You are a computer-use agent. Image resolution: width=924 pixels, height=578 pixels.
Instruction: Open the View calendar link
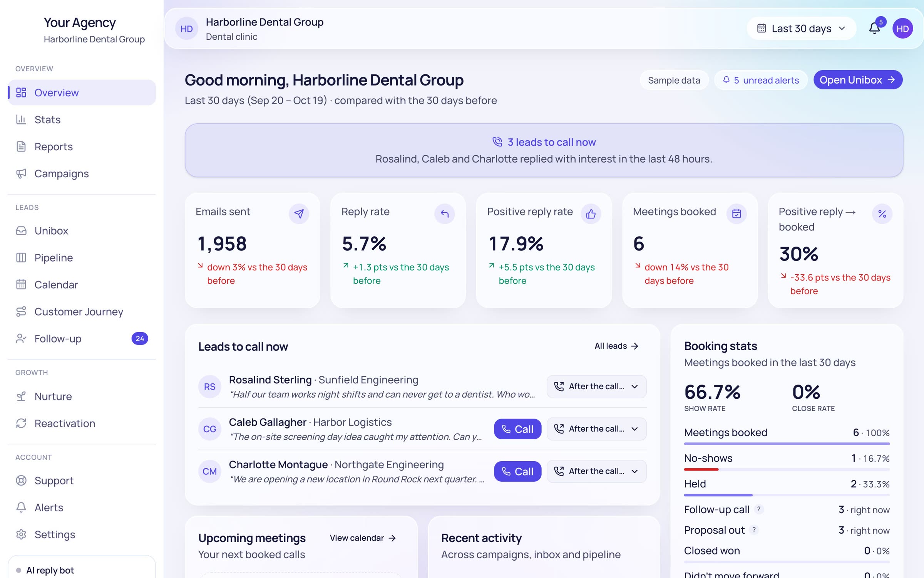pos(363,538)
